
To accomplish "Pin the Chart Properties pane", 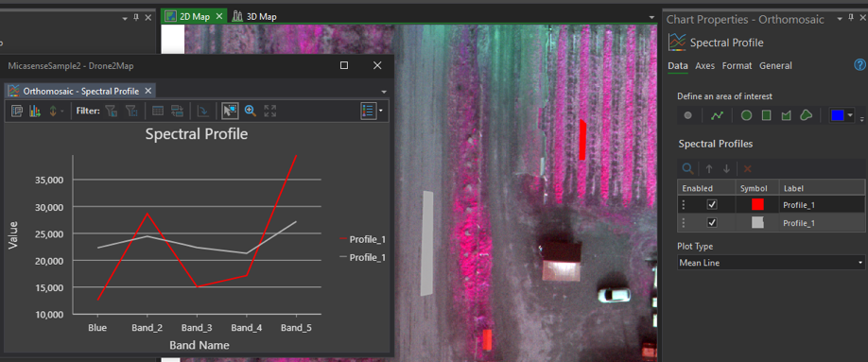I will coord(850,19).
